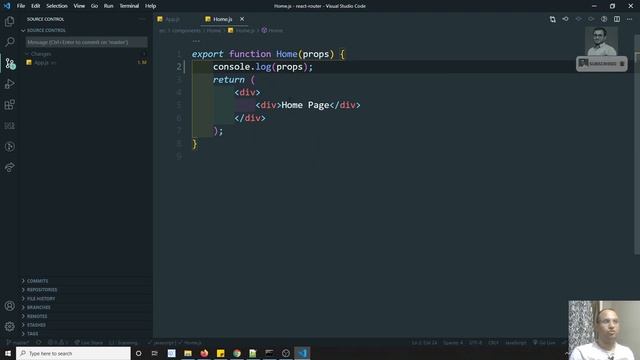Select App.js in the Changes list
This screenshot has width=640, height=360.
(x=86, y=62)
